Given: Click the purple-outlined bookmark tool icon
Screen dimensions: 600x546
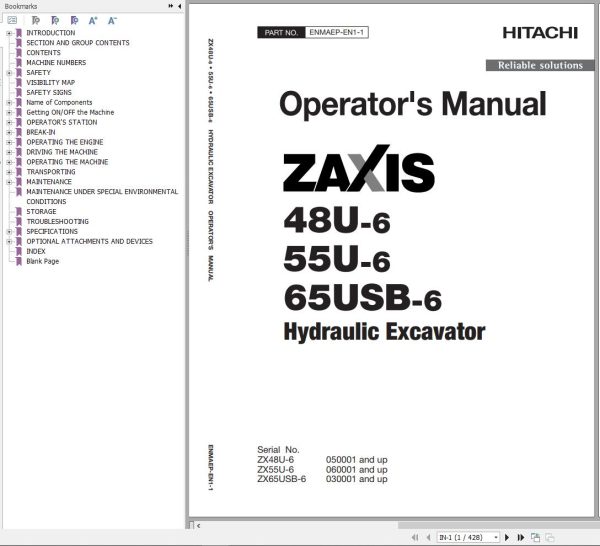Looking at the screenshot, I should [x=55, y=20].
